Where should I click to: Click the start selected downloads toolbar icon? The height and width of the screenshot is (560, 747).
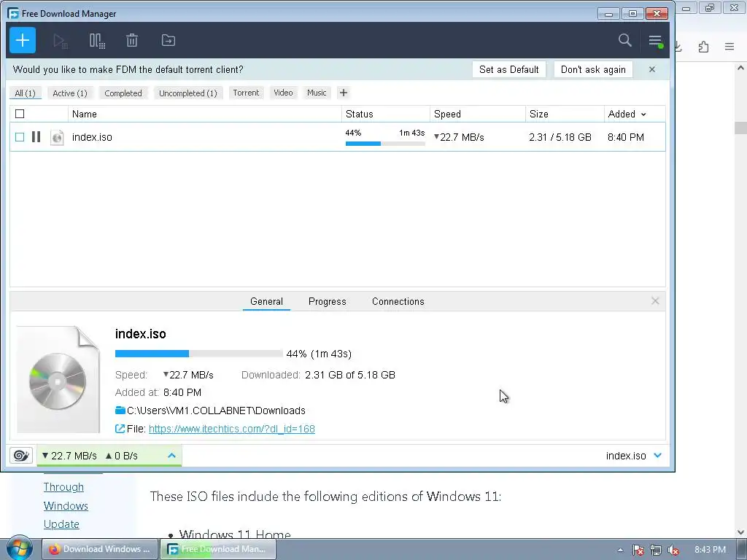click(61, 41)
